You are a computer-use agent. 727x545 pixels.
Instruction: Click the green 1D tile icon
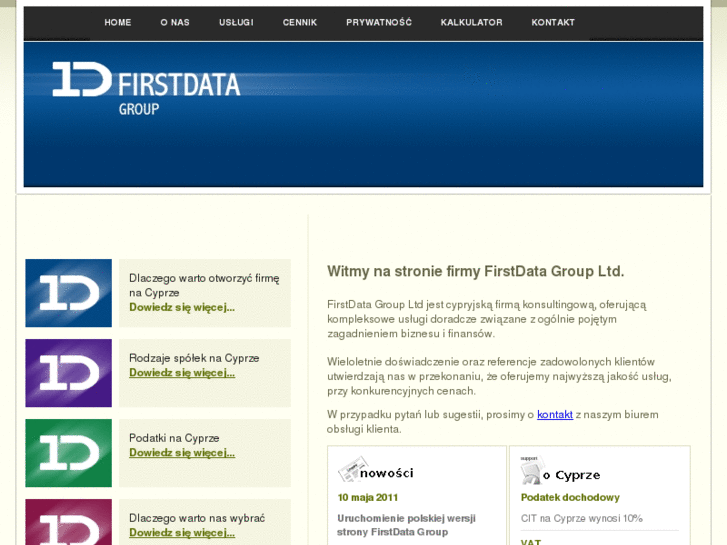click(69, 453)
